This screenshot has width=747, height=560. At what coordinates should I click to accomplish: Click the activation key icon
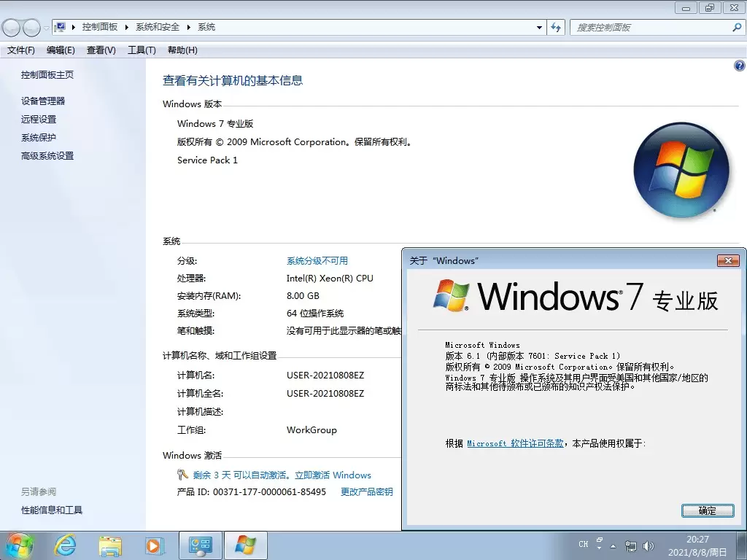point(182,474)
